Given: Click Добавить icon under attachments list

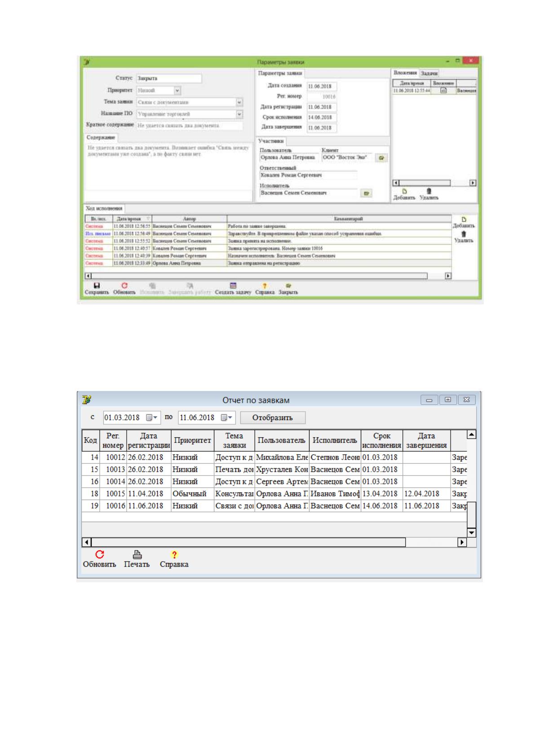Looking at the screenshot, I should [x=404, y=191].
